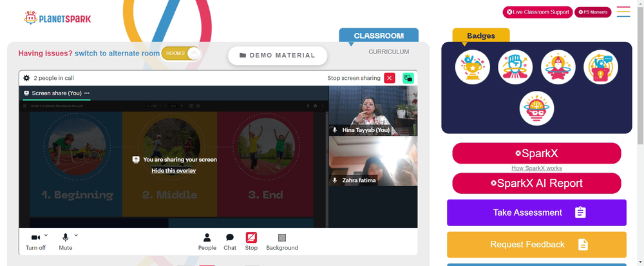This screenshot has height=266, width=644.
Task: Click the green picture-in-picture layout icon
Action: point(408,78)
